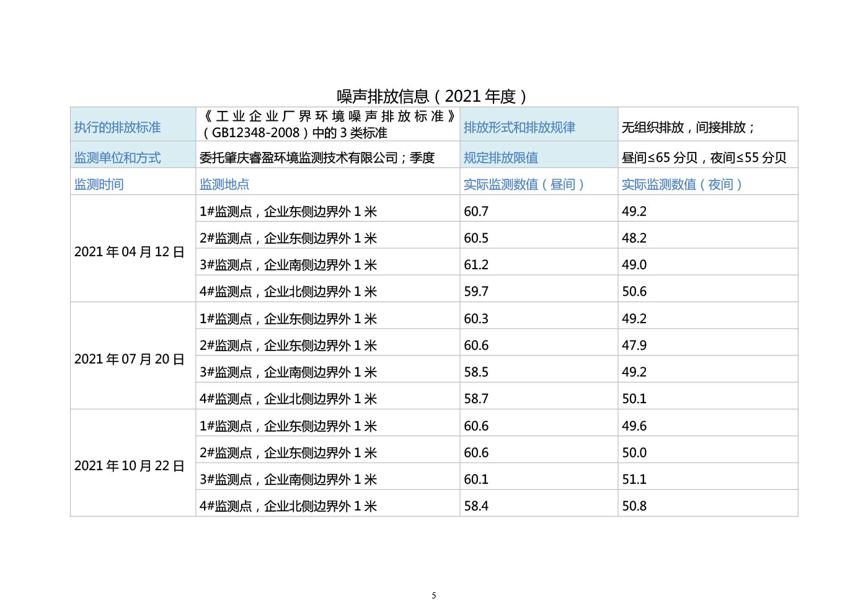Click 3#监测点 企业南侧 in the 04月12日 group
Viewport: 868px width, 614px height.
point(328,262)
